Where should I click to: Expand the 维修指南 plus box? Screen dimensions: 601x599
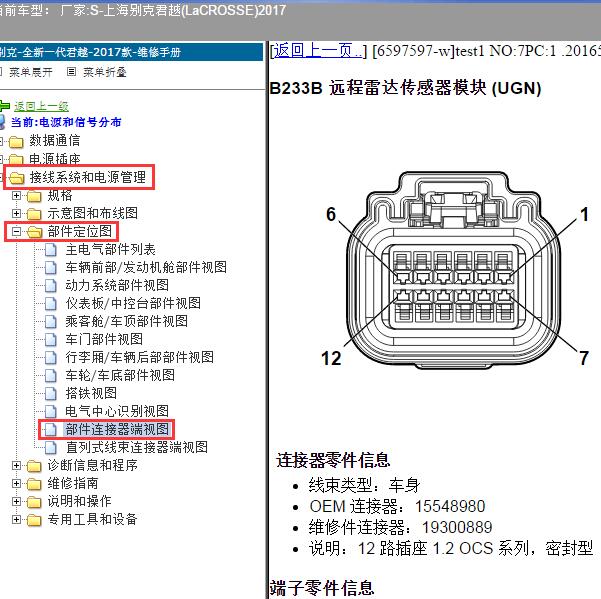[x=16, y=483]
